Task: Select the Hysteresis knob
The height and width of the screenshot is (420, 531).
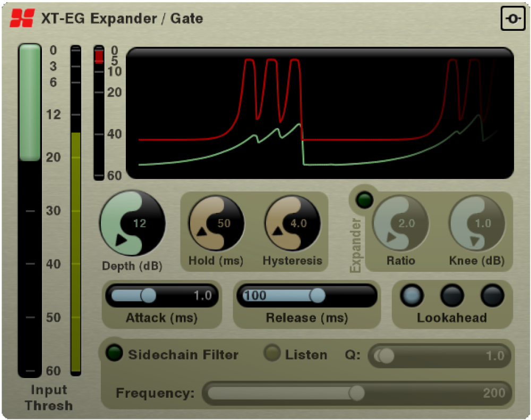Action: 292,223
